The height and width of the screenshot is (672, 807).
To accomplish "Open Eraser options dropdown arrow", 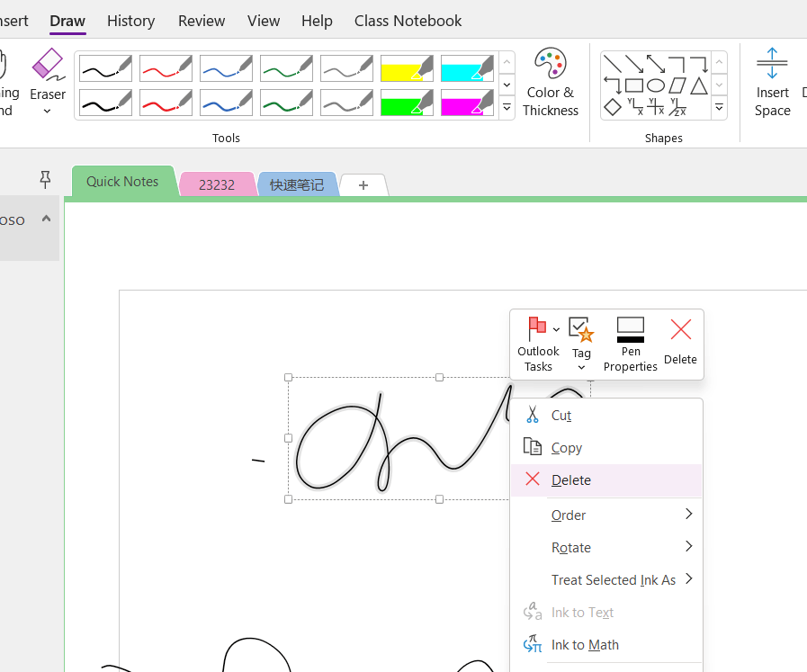I will point(48,111).
